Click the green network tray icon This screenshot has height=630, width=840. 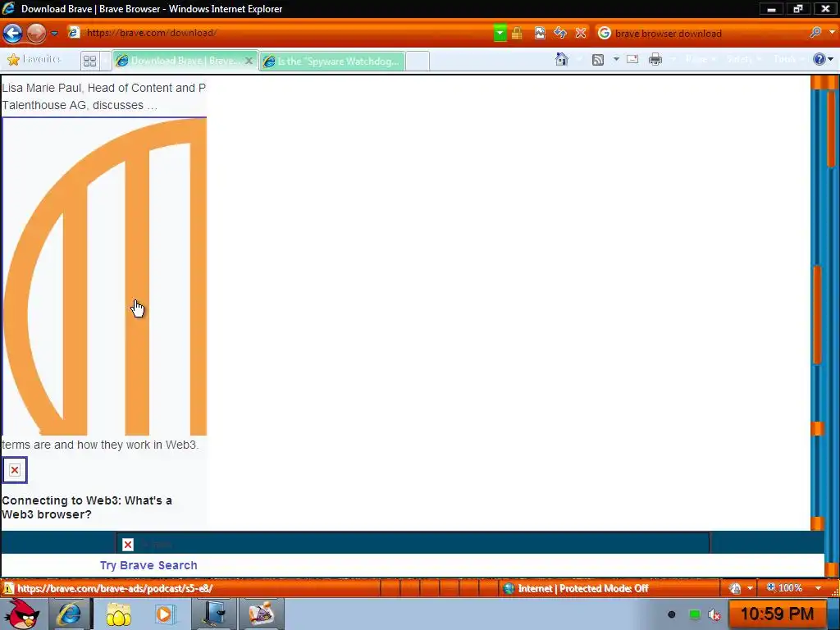[x=694, y=614]
